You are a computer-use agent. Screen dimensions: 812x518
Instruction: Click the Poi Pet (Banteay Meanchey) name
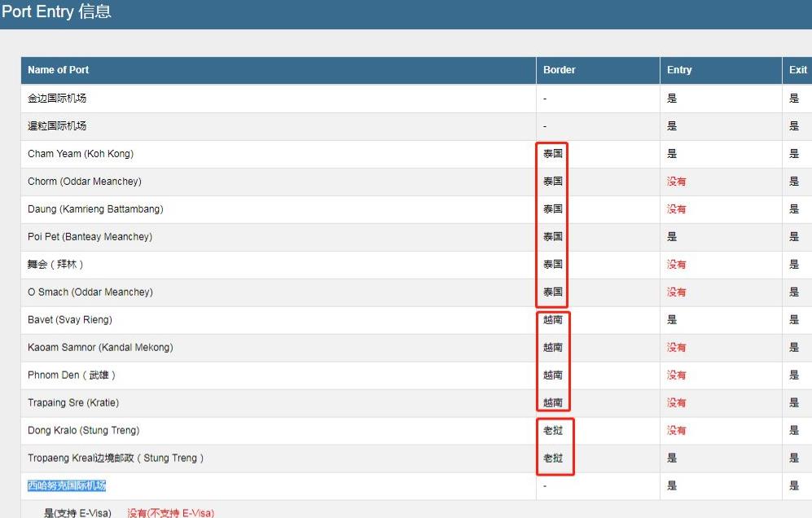(90, 237)
